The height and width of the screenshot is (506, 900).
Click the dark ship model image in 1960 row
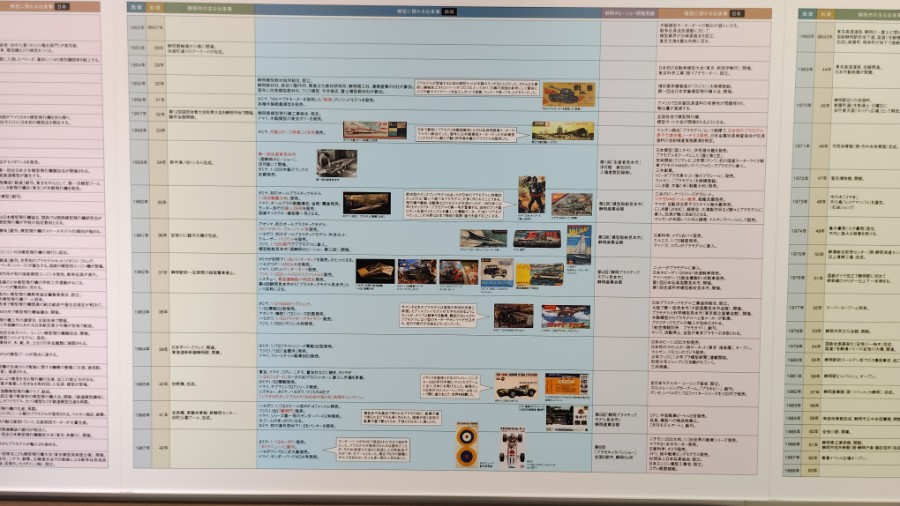366,203
